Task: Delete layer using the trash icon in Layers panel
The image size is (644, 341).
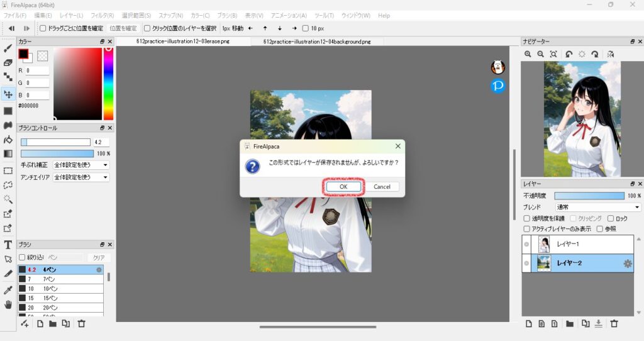Action: pyautogui.click(x=614, y=323)
